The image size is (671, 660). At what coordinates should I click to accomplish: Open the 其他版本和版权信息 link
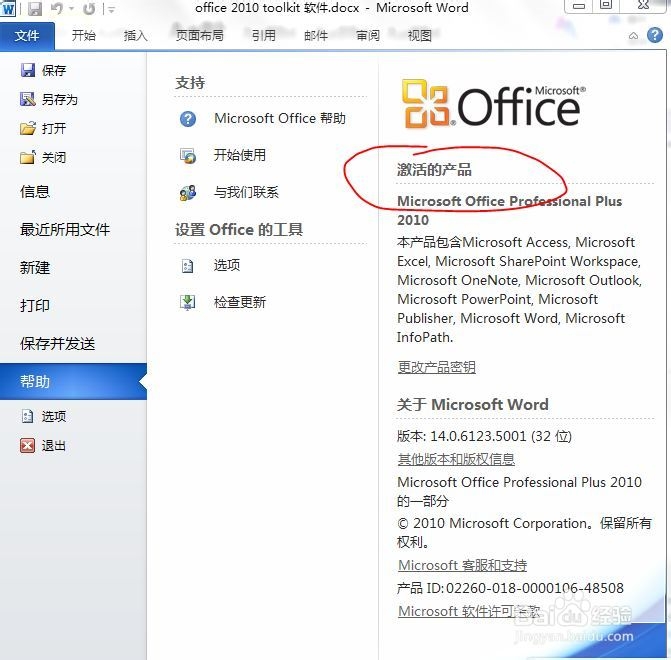[x=456, y=459]
